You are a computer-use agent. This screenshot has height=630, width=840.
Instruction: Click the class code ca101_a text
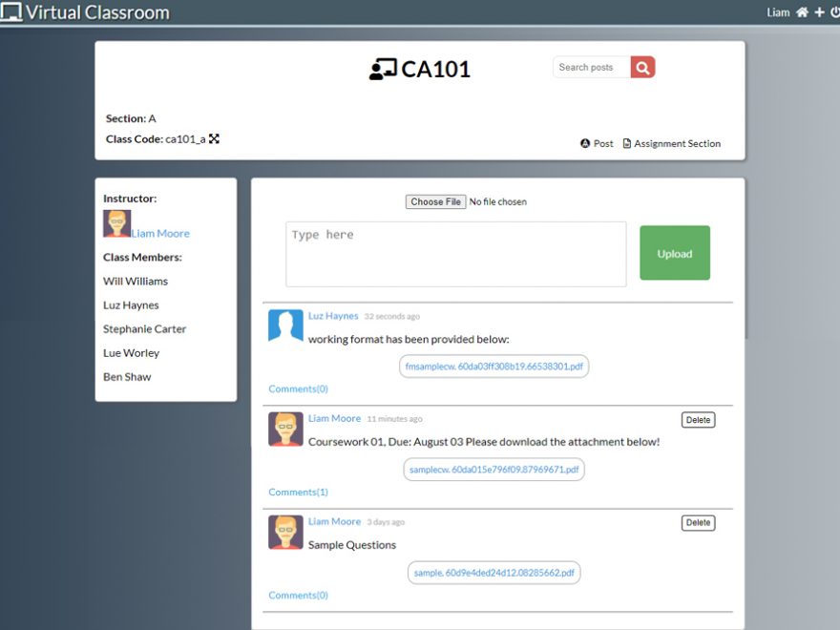185,139
